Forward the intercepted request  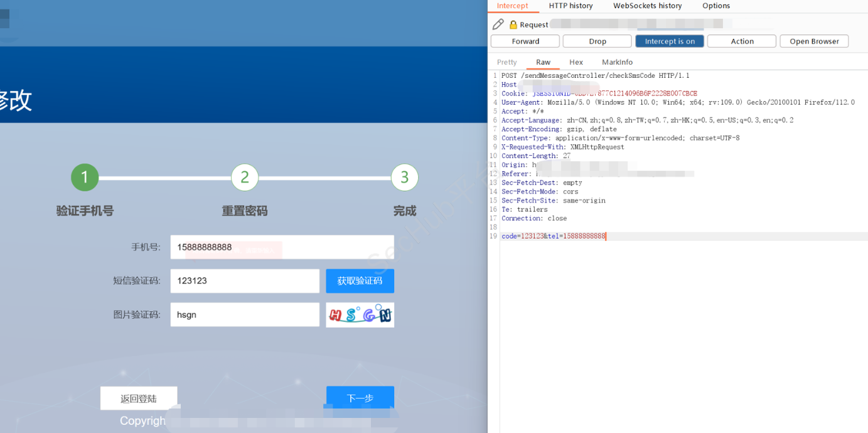(x=525, y=41)
